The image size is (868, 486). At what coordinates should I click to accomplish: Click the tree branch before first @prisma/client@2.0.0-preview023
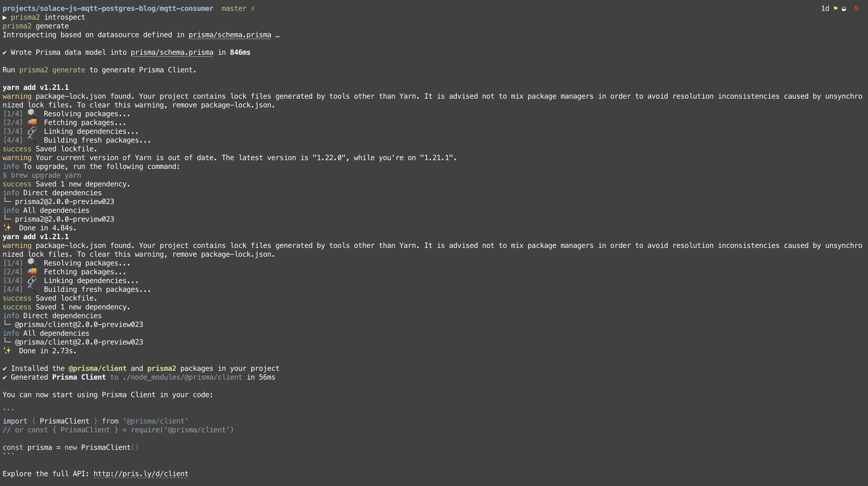pos(7,324)
